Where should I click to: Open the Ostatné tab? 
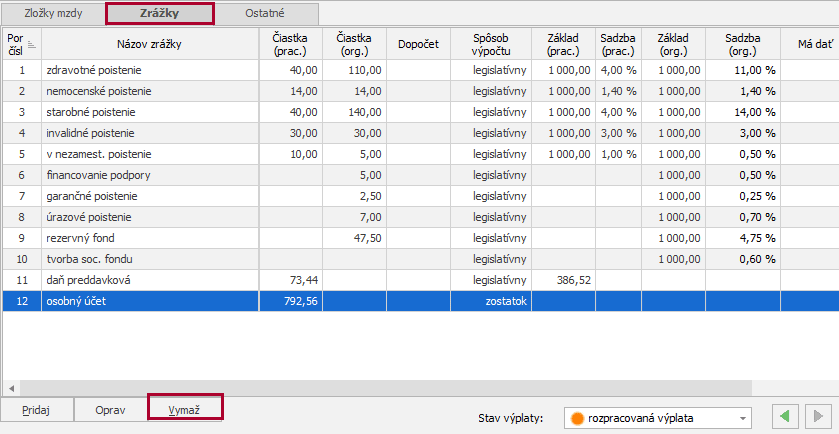266,14
